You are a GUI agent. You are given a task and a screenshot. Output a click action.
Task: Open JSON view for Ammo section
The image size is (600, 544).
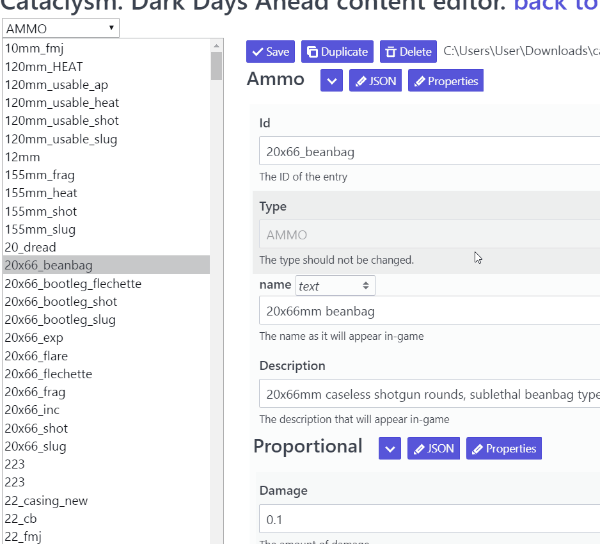tap(375, 81)
